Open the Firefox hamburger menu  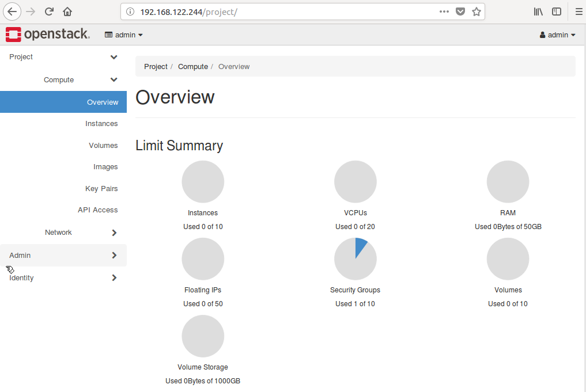(x=579, y=12)
